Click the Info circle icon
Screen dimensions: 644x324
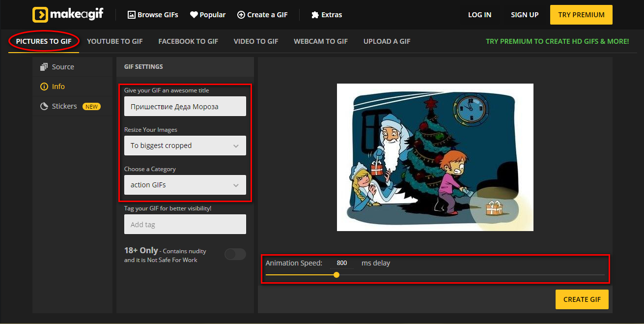[x=44, y=87]
